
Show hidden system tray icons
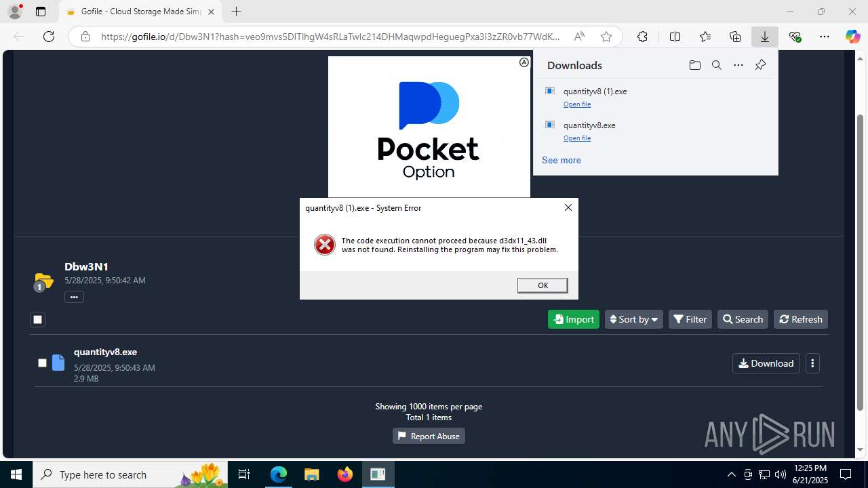[x=731, y=474]
